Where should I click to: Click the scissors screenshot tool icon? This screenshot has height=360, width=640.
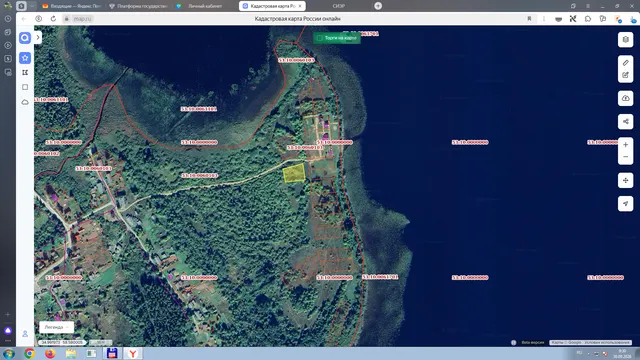coord(573,19)
